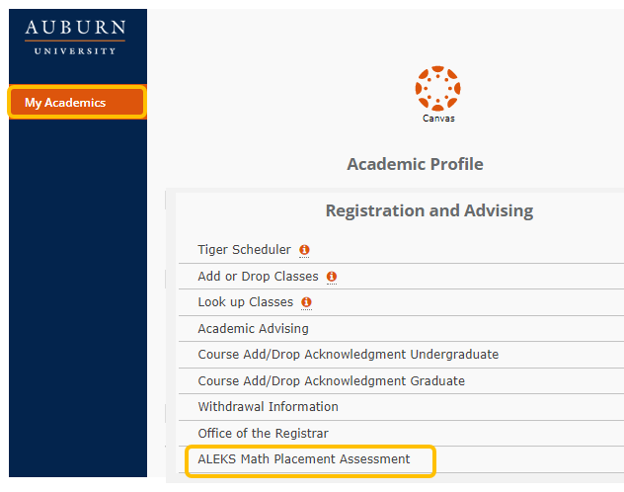Viewport: 624px width, 492px height.
Task: Go to Academic Advising
Action: 253,328
